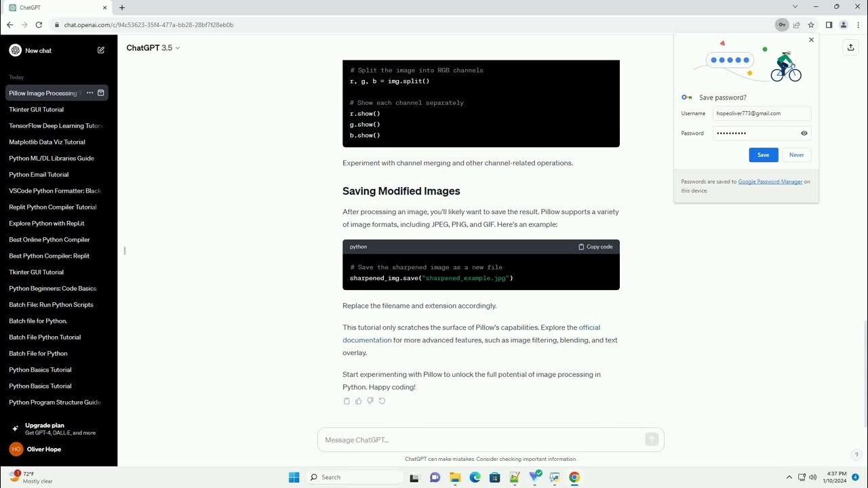Open a new browser tab
This screenshot has height=488, width=868.
122,7
